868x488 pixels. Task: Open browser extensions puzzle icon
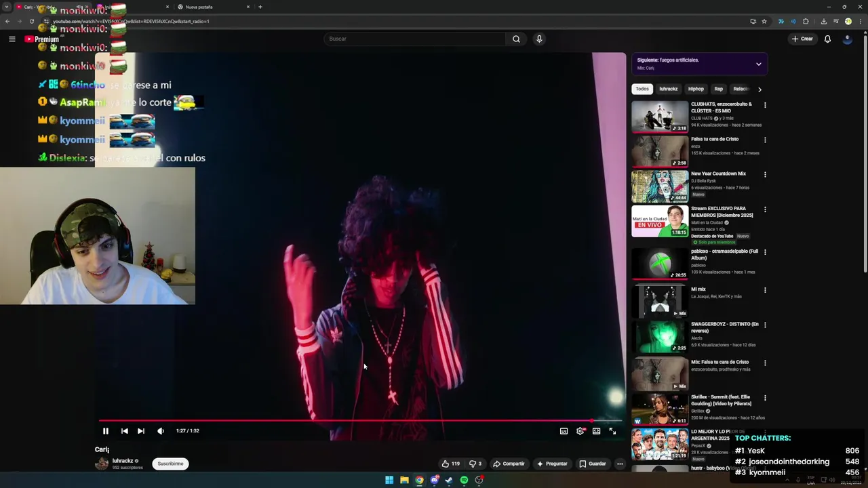click(x=806, y=21)
